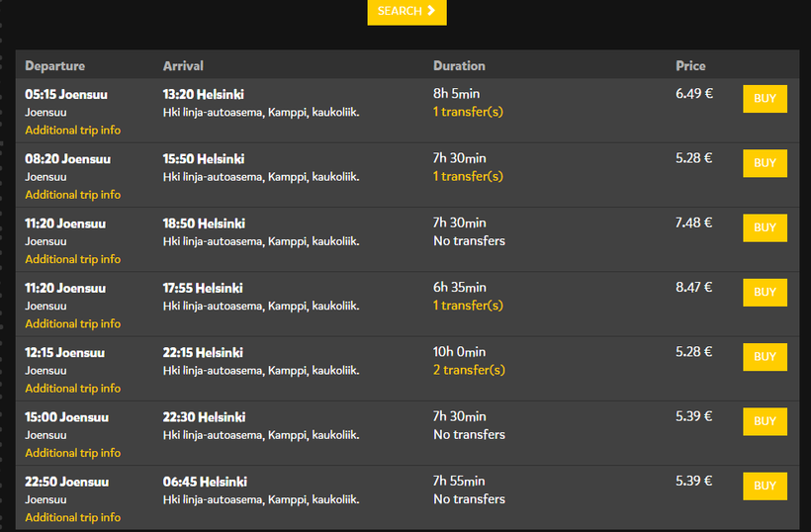Viewport: 811px width, 532px height.
Task: View additional trip info for 15:00 departure
Action: click(73, 453)
